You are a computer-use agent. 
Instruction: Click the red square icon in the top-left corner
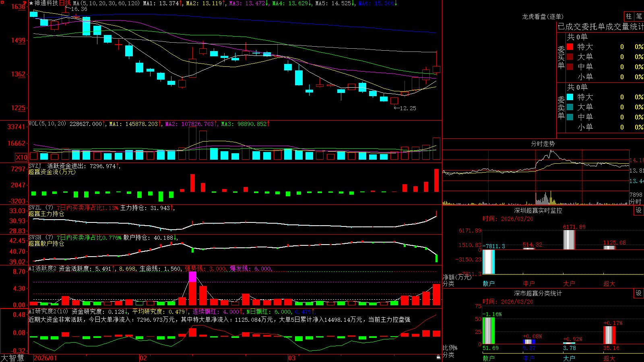click(x=2, y=2)
